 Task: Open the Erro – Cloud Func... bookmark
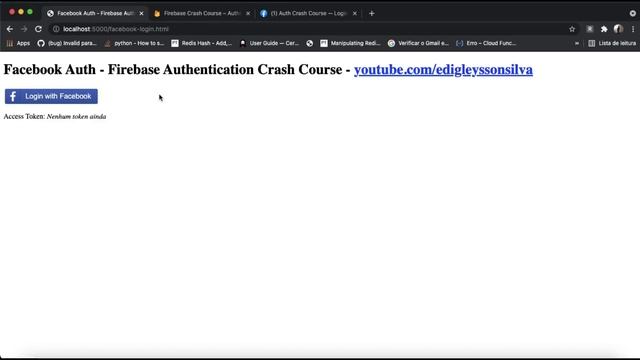pos(486,43)
